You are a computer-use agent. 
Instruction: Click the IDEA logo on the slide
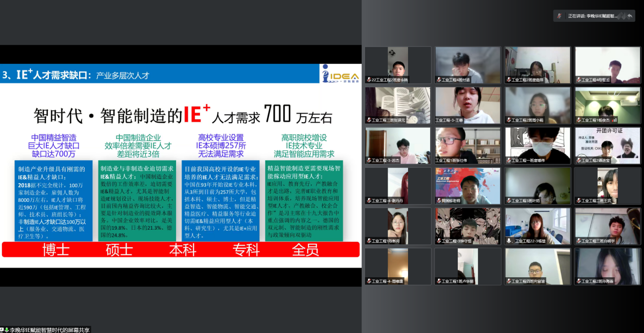(341, 74)
